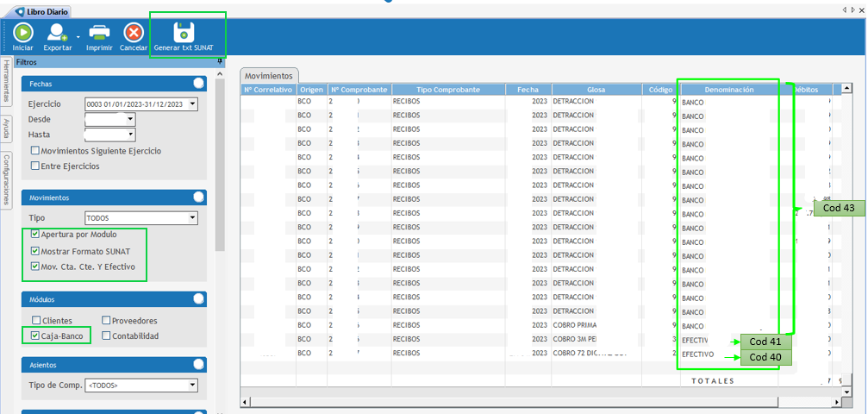Click the COBRO 72 glosa cell
Viewport: 868px width, 414px height.
596,353
